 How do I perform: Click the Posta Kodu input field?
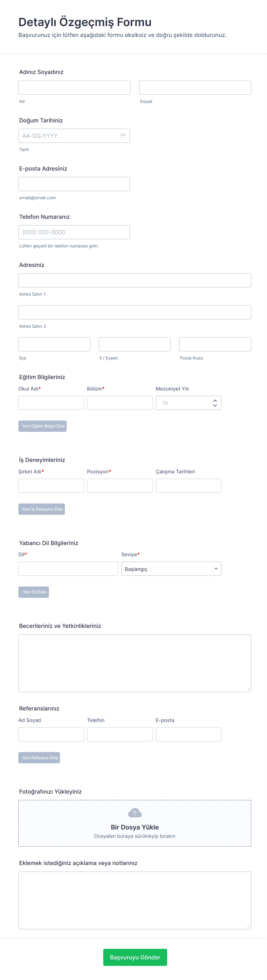click(x=215, y=344)
